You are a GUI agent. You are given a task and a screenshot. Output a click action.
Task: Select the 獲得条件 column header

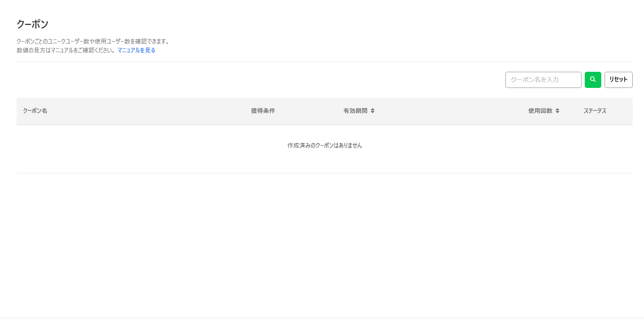pos(263,111)
